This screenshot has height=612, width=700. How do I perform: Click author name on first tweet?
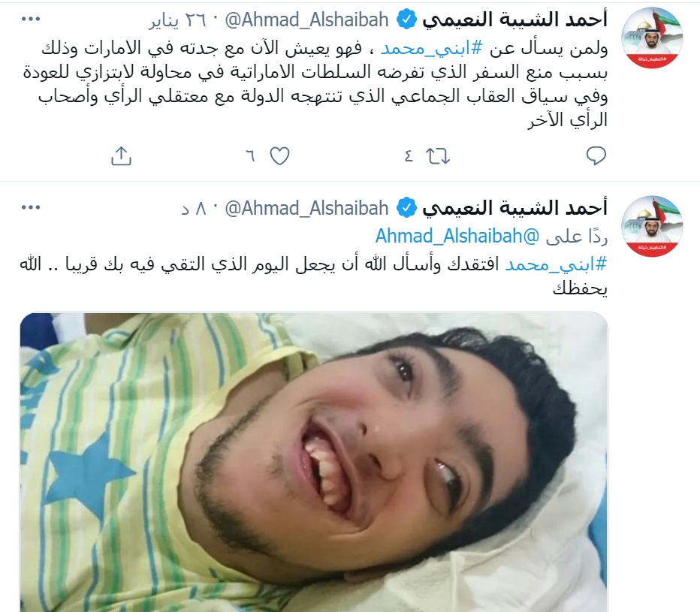(x=515, y=20)
